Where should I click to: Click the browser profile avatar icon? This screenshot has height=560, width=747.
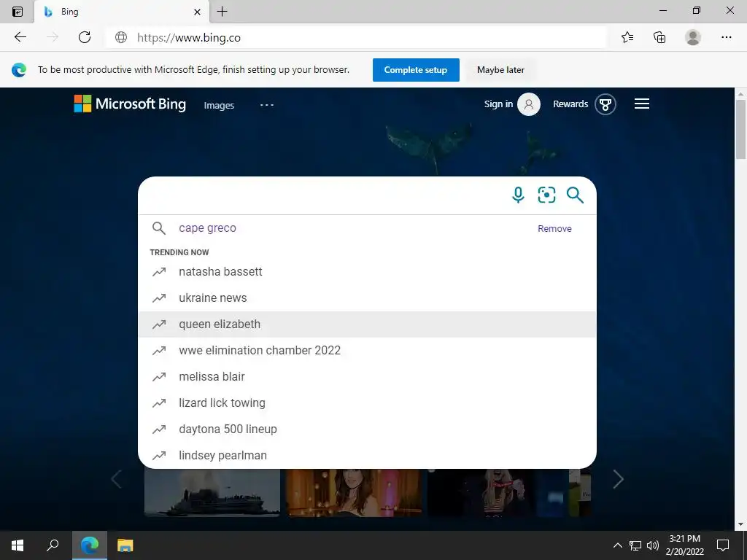[x=693, y=37]
